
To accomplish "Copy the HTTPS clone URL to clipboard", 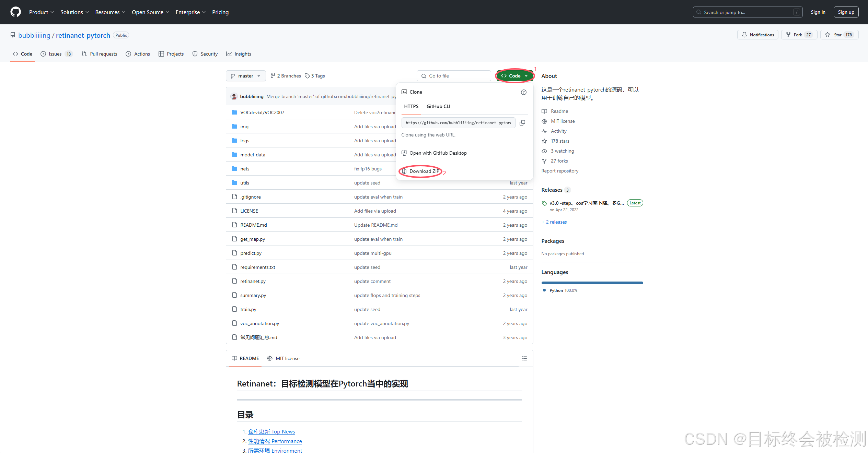I will [522, 123].
